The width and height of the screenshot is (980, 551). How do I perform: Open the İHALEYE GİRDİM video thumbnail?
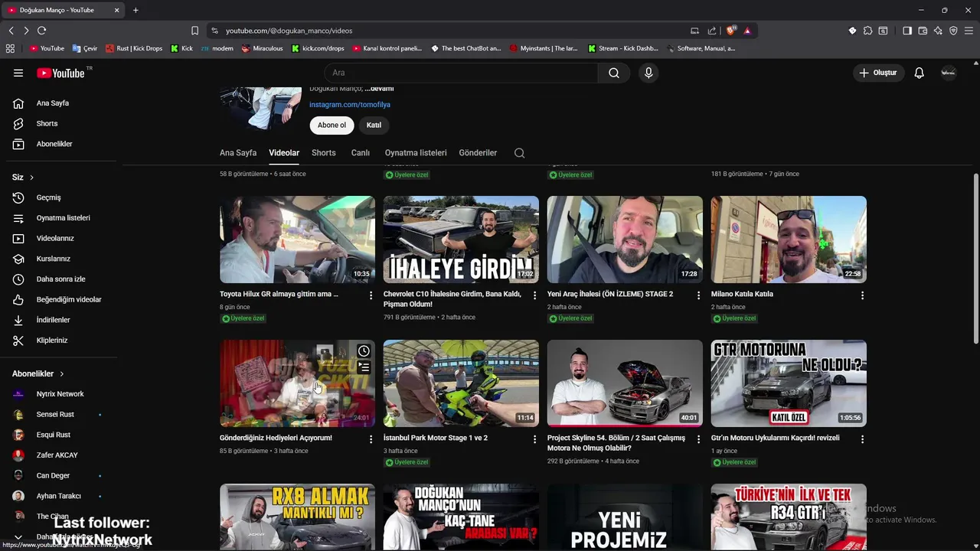461,240
